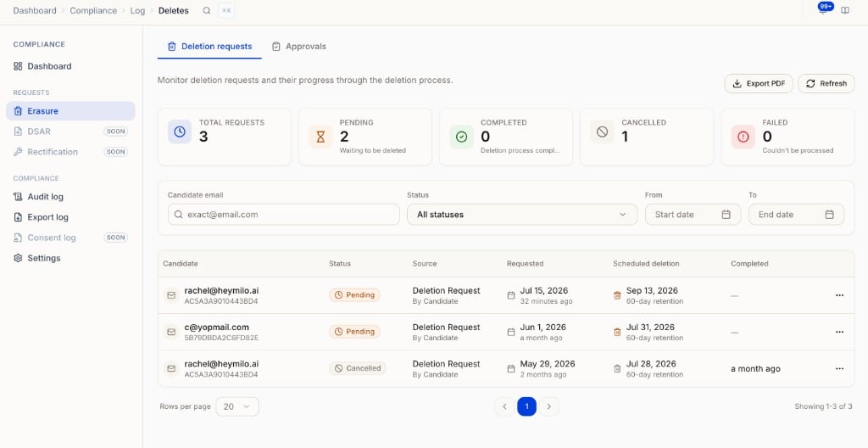
Task: Click trash icon next to Jul 28, 2026
Action: 617,369
